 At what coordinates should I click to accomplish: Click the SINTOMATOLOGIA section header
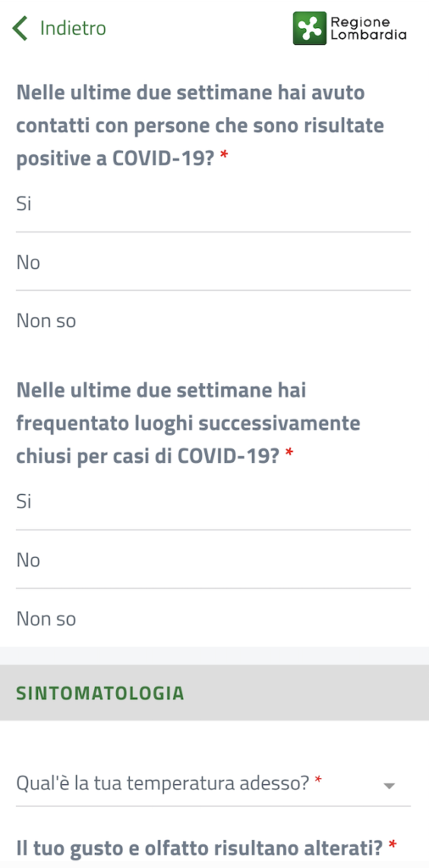[x=214, y=693]
